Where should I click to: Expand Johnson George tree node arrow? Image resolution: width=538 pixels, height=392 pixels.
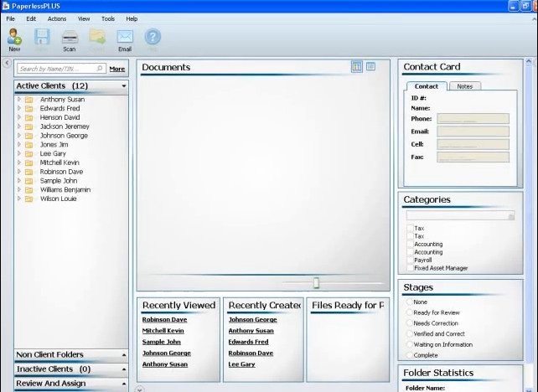tap(19, 135)
